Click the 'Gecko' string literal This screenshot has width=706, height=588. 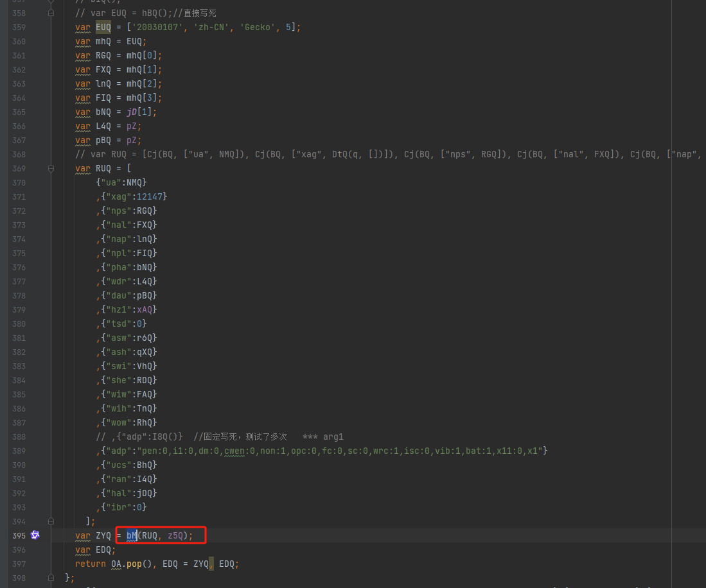[257, 27]
